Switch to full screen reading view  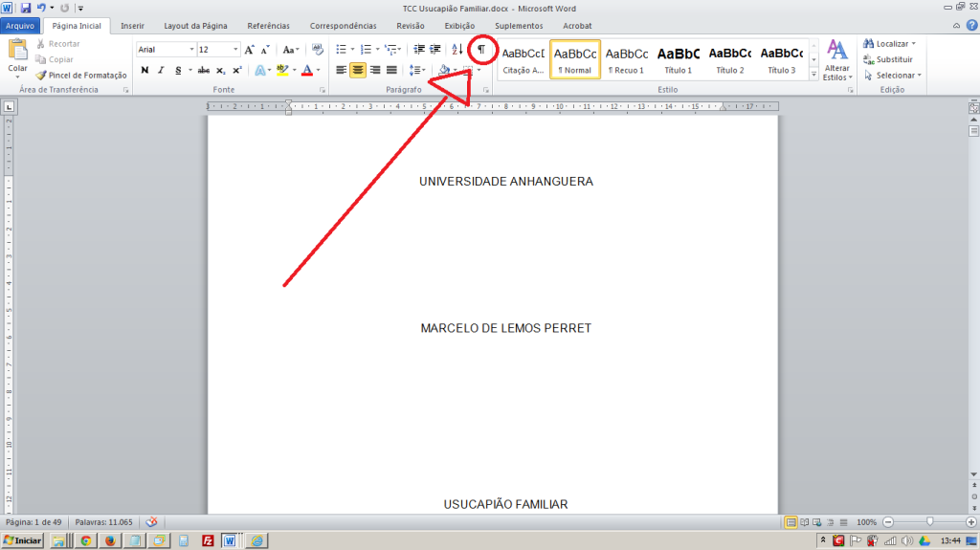804,522
